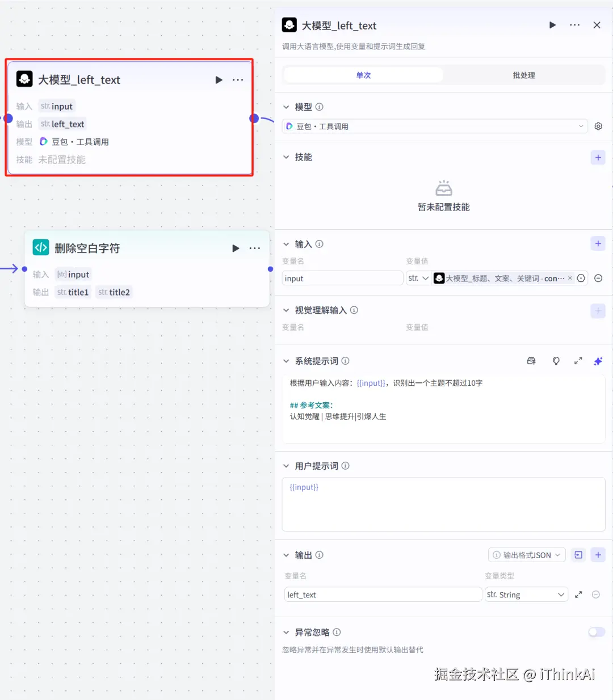Image resolution: width=613 pixels, height=700 pixels.
Task: Show info tooltip for 异常忽略
Action: pyautogui.click(x=337, y=632)
